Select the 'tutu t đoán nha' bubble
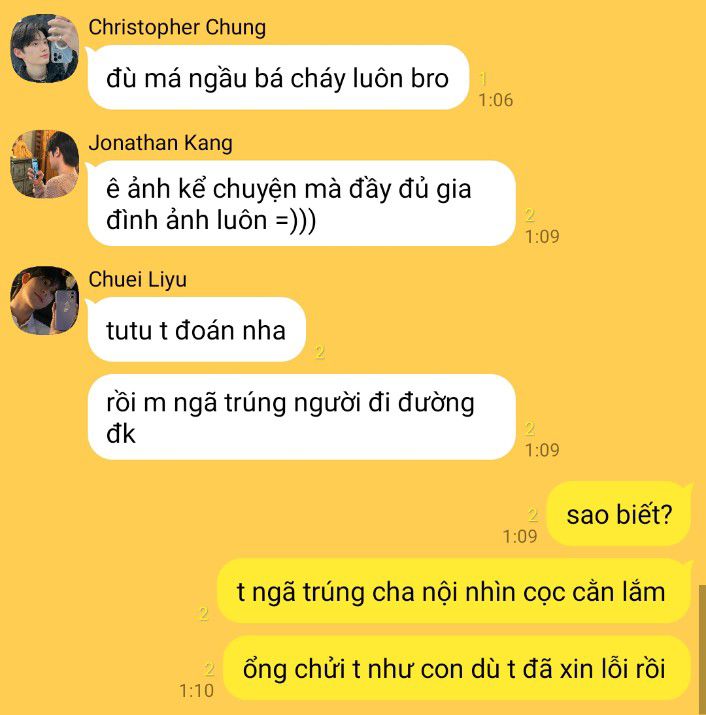 tap(196, 330)
